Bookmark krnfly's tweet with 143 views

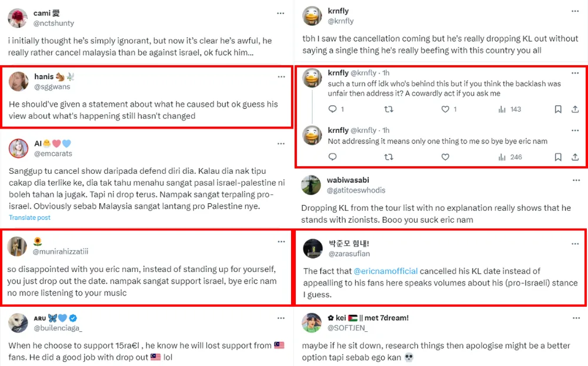coord(558,109)
